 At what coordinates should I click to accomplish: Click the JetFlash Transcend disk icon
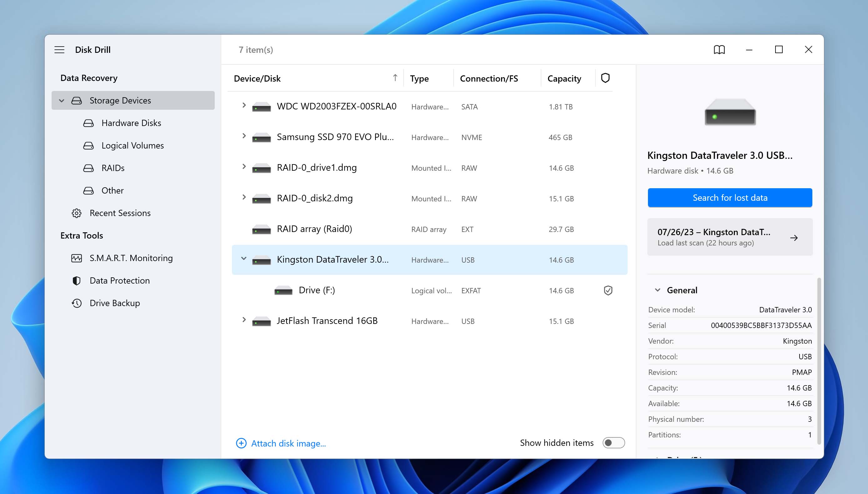point(262,321)
